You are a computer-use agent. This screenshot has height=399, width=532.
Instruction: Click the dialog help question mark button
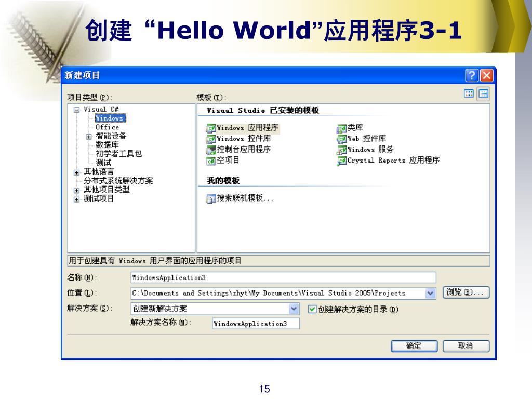pos(472,75)
